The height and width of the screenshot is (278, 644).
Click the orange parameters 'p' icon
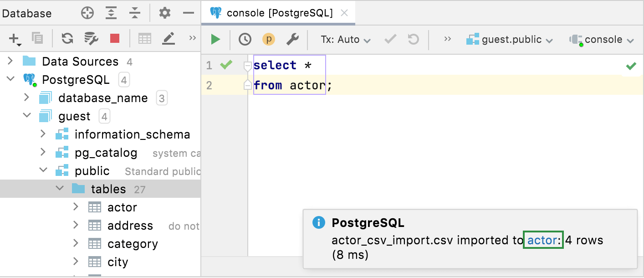click(269, 40)
